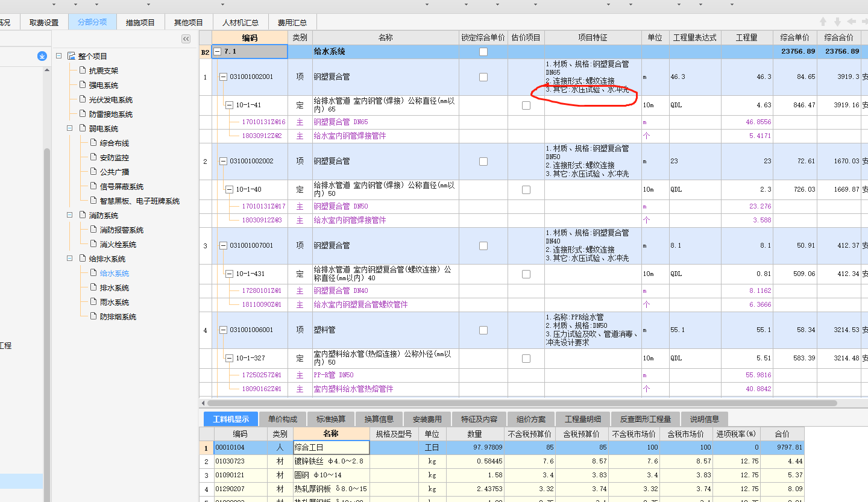The image size is (868, 502).
Task: Click the page icon beside 光伏发电系统
Action: point(83,99)
